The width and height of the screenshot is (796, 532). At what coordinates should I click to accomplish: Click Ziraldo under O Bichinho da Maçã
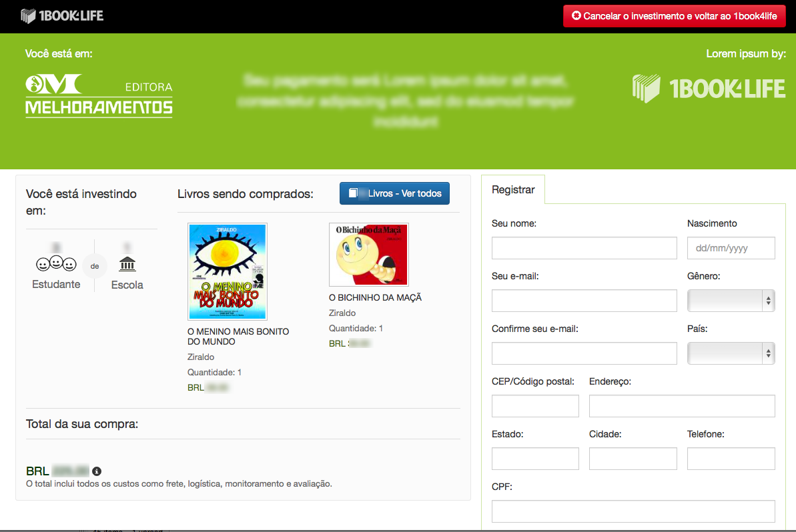[x=342, y=313]
